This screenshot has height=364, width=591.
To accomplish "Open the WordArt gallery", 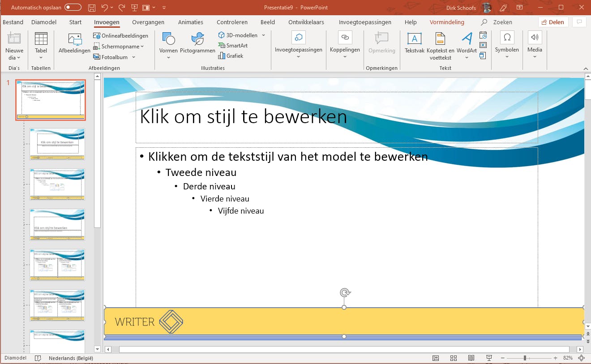I will click(467, 43).
